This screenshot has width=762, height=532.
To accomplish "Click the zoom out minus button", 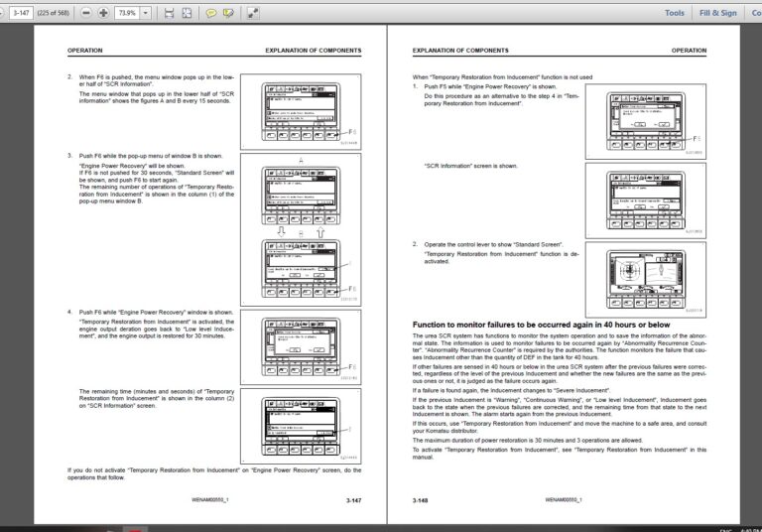I will tap(86, 13).
